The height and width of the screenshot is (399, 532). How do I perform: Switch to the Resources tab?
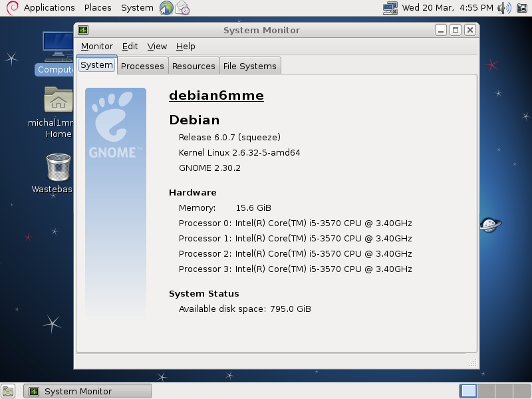(x=194, y=65)
